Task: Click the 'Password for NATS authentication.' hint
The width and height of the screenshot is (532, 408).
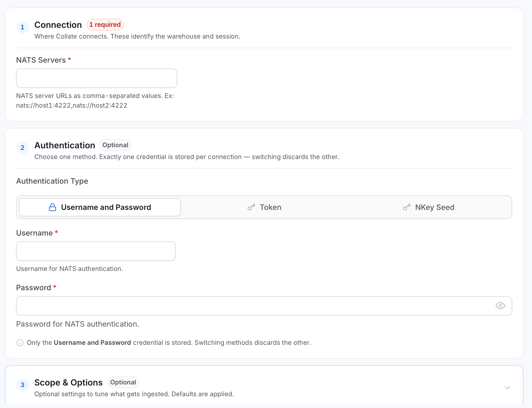Action: click(x=78, y=324)
